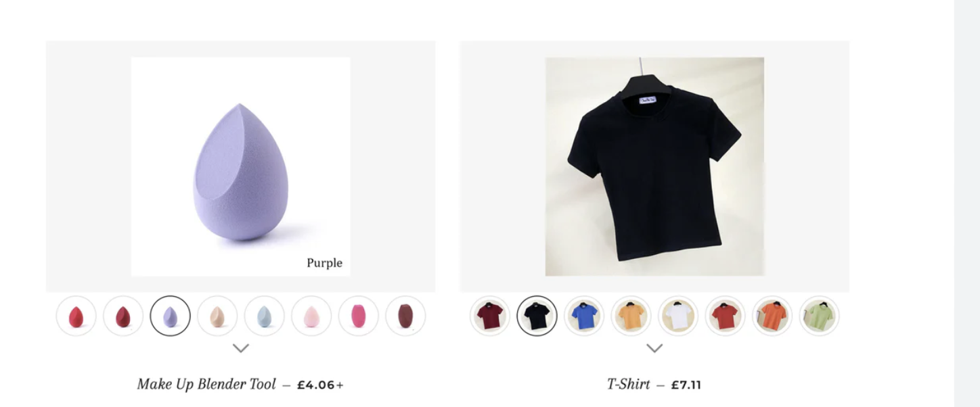
Task: Pick the blue T-shirt variant
Action: (x=584, y=316)
